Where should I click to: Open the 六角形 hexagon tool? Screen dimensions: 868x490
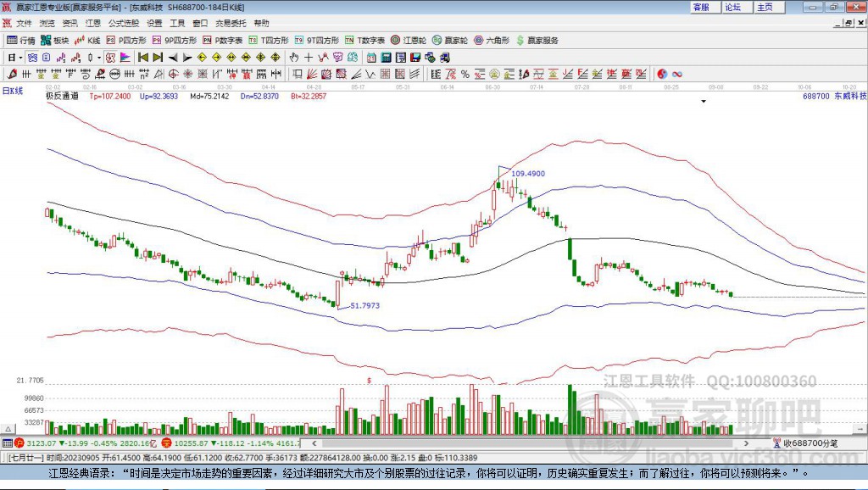492,41
